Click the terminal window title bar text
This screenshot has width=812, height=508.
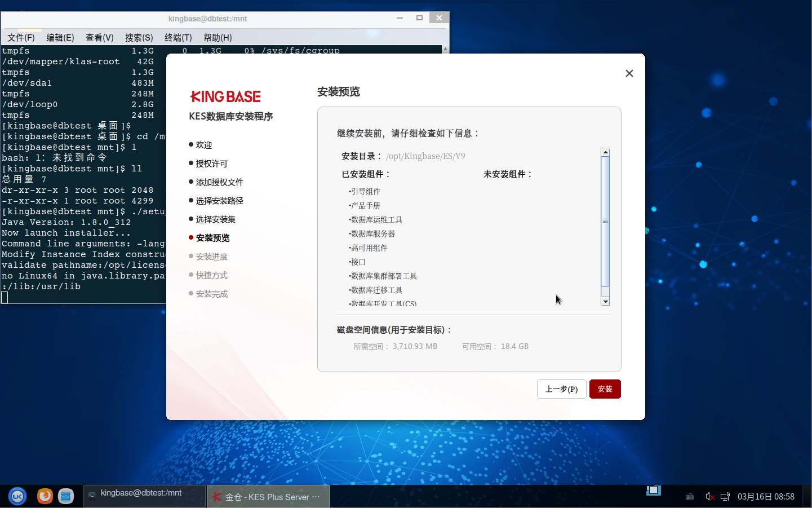[x=207, y=19]
